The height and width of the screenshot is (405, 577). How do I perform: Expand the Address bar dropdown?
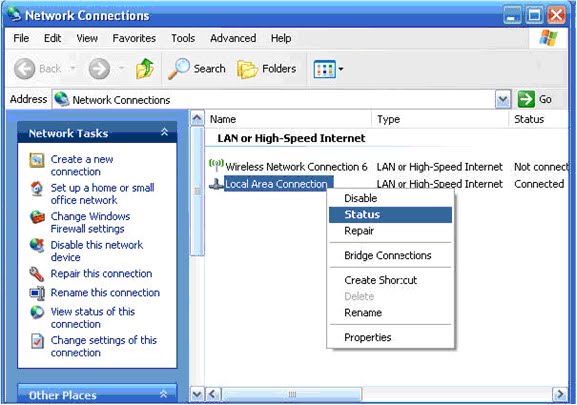[503, 99]
